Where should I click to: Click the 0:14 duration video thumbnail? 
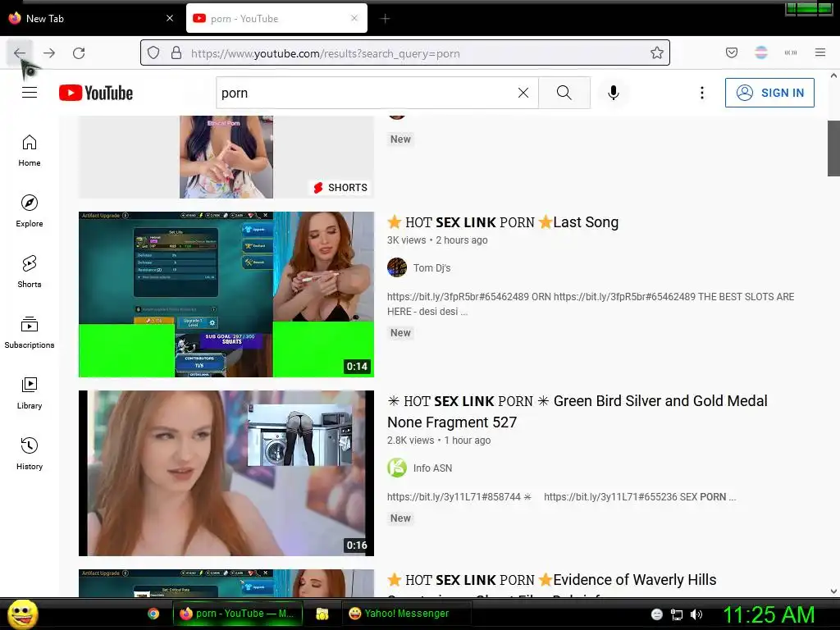226,294
